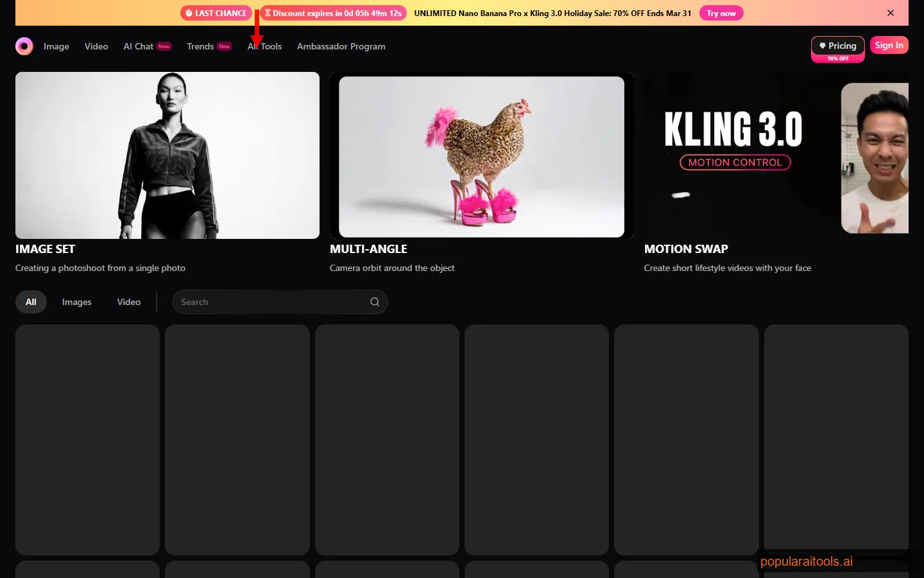
Task: Select the All filter tab
Action: pos(31,302)
